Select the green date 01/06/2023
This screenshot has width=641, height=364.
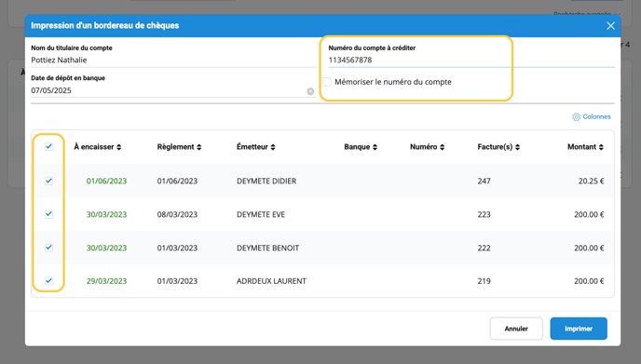point(107,181)
